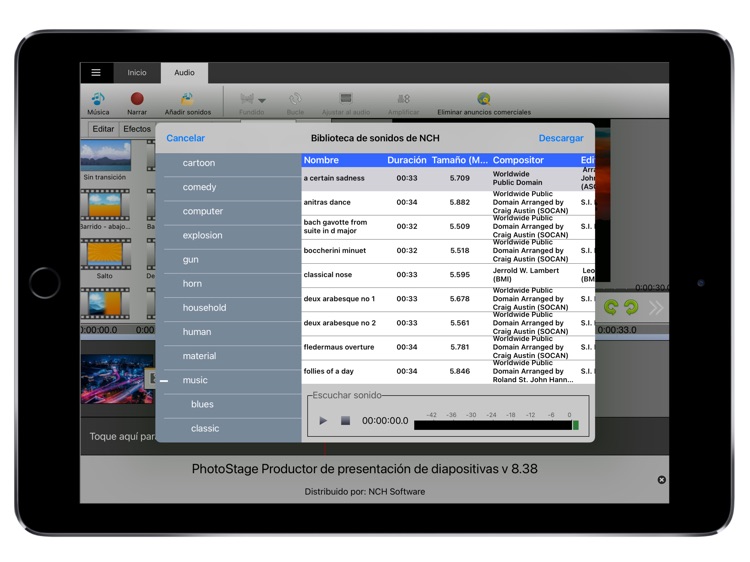Collapse the music category expander
This screenshot has height=562, width=750.
tap(164, 381)
